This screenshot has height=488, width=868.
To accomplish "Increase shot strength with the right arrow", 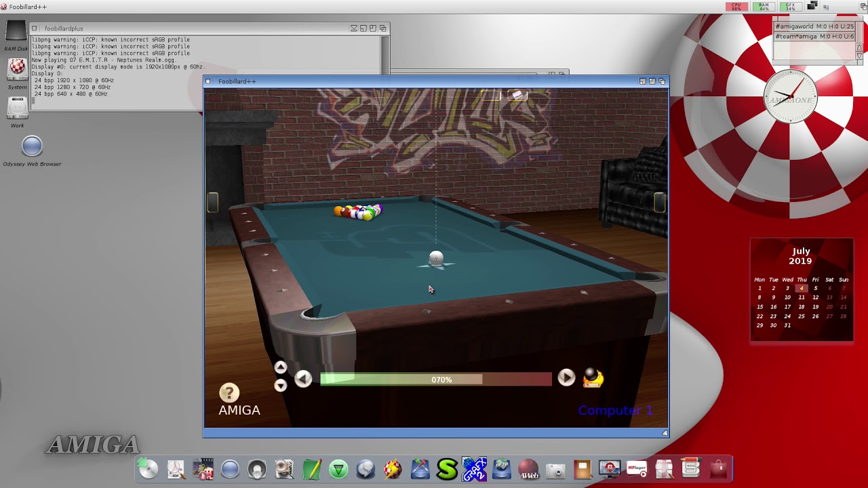I will pyautogui.click(x=566, y=378).
